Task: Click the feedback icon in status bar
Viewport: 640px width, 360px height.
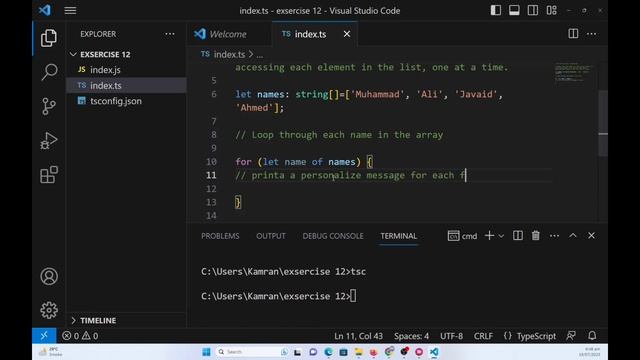Action: coord(571,336)
